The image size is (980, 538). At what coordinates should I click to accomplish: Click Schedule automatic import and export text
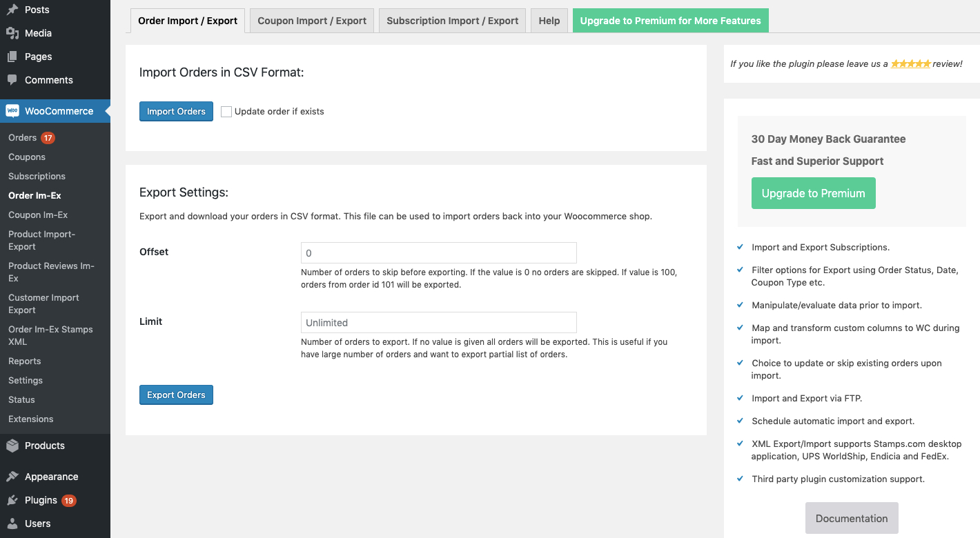pos(833,421)
